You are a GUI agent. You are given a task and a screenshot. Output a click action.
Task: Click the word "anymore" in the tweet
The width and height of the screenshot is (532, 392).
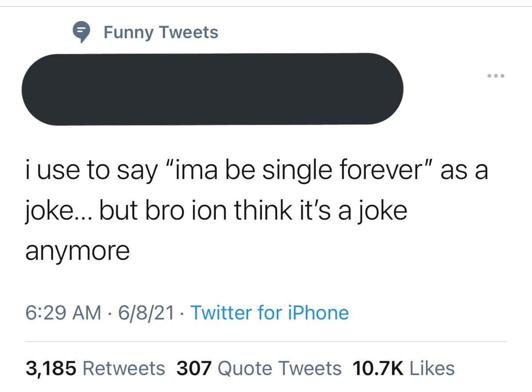click(77, 251)
